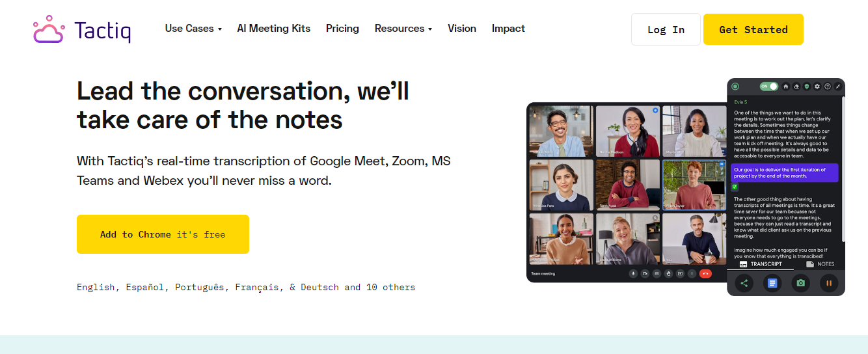Click the purple highlighted transcript message
Image resolution: width=868 pixels, height=354 pixels.
coord(784,172)
